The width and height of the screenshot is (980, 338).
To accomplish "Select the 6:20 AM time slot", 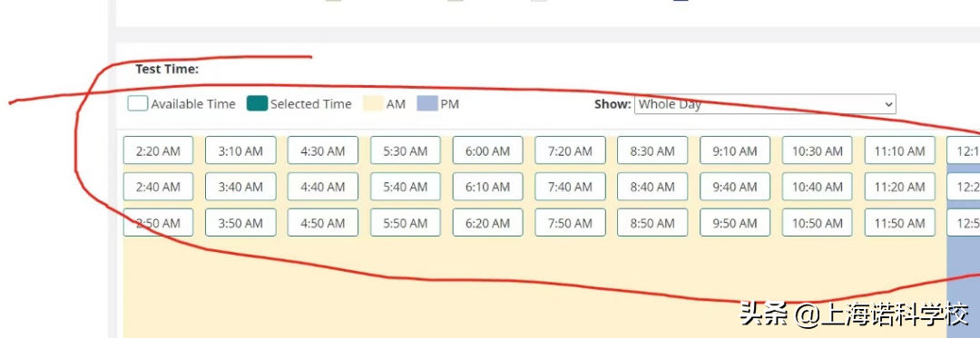I will 488,223.
